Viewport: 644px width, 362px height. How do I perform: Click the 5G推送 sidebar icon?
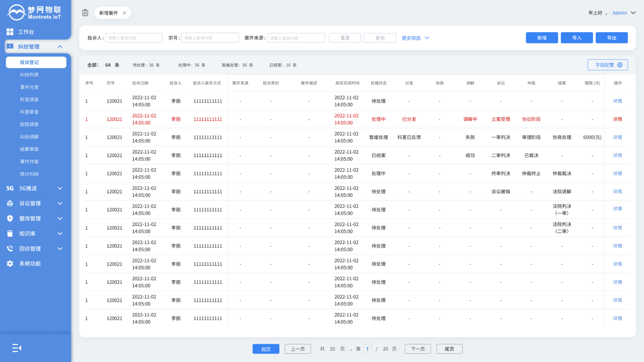coord(10,188)
